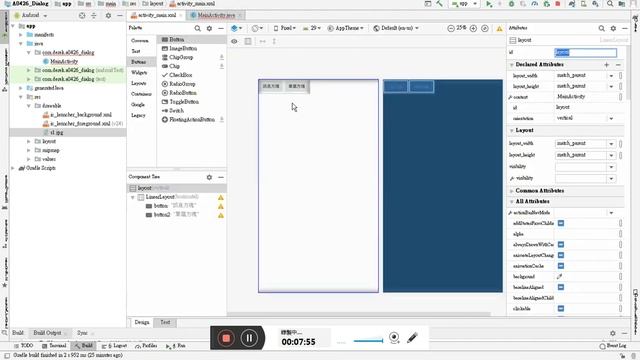
Task: Open Palette settings gear
Action: pos(209,28)
